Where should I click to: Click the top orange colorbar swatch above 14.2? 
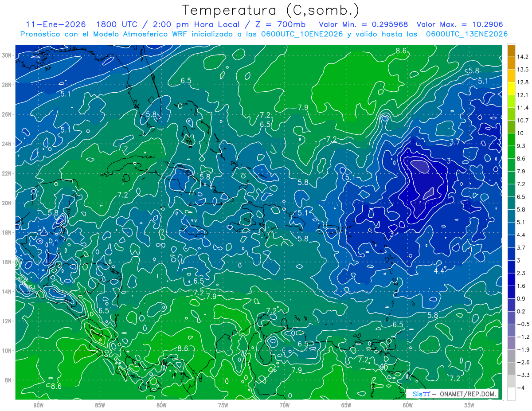point(511,51)
